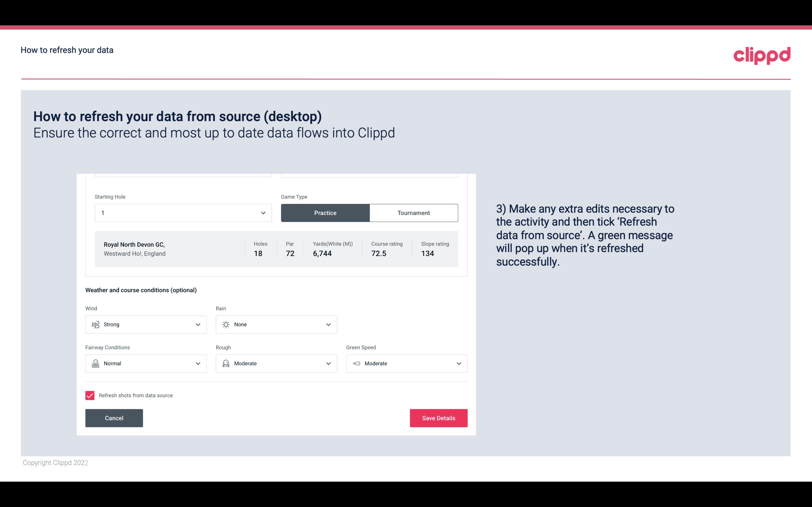Click the rain condition icon

point(226,324)
